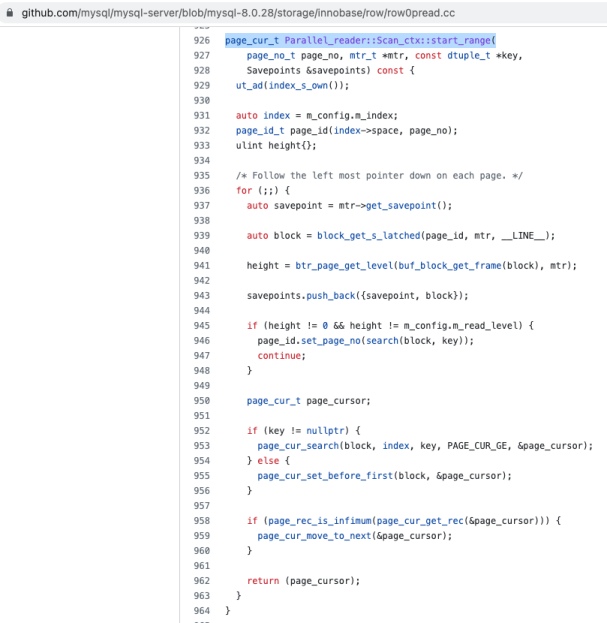Click 'mtr_t' type on line 927
Image resolution: width=607 pixels, height=623 pixels.
tap(363, 56)
